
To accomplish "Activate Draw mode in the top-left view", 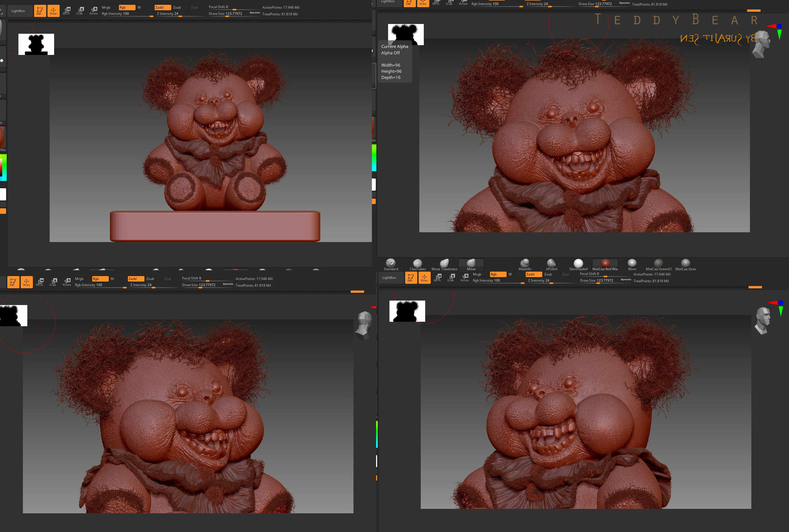I will click(x=53, y=11).
